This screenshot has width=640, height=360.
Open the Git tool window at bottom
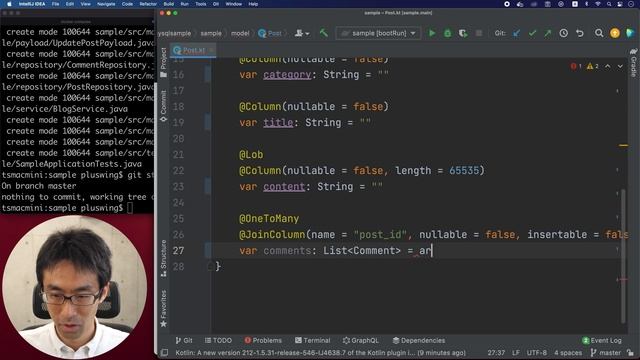click(184, 340)
